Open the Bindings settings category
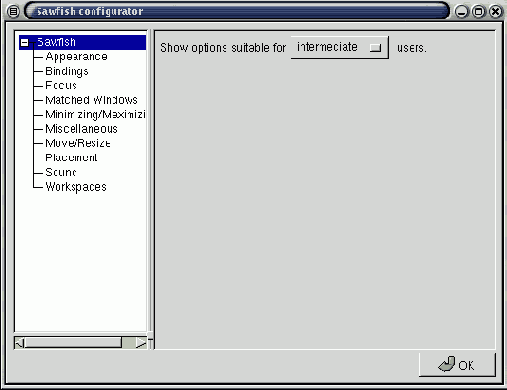 [67, 71]
